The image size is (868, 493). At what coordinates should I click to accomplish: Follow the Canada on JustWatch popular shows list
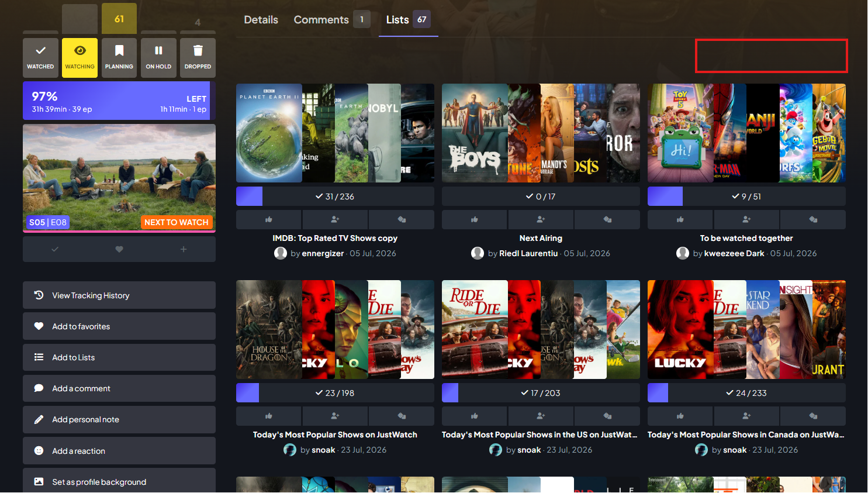click(x=746, y=416)
